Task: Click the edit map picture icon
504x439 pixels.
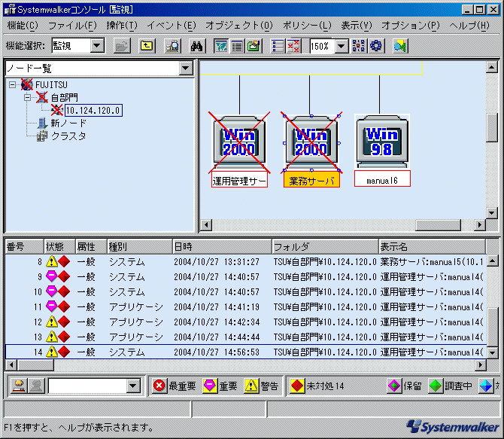Action: click(254, 46)
